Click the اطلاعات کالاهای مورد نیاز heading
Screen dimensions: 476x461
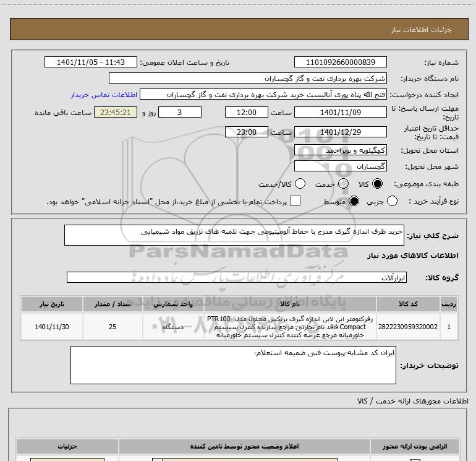[413, 256]
